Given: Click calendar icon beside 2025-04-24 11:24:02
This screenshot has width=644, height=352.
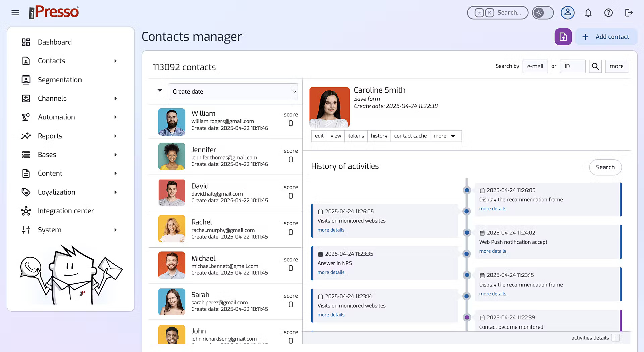Looking at the screenshot, I should click(482, 233).
